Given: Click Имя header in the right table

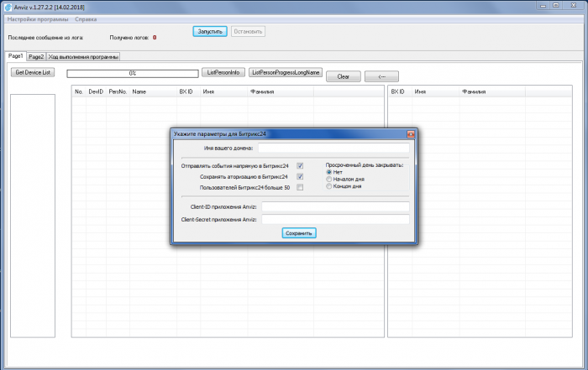Looking at the screenshot, I should (x=435, y=91).
